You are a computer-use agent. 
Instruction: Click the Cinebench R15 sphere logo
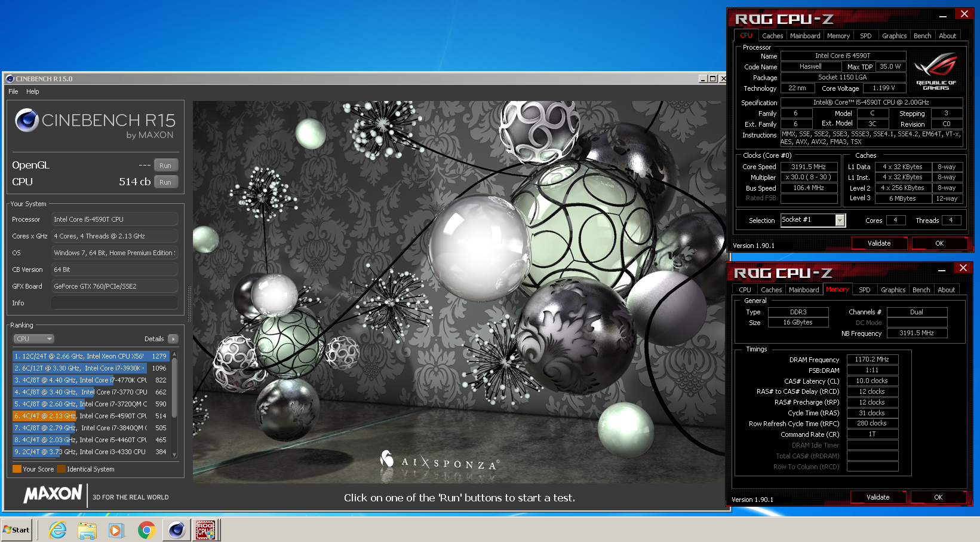(x=27, y=120)
